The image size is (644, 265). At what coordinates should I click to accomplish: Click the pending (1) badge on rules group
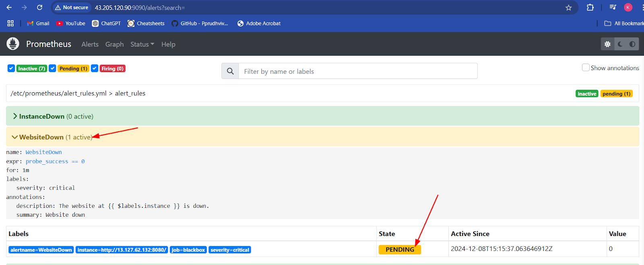point(616,93)
